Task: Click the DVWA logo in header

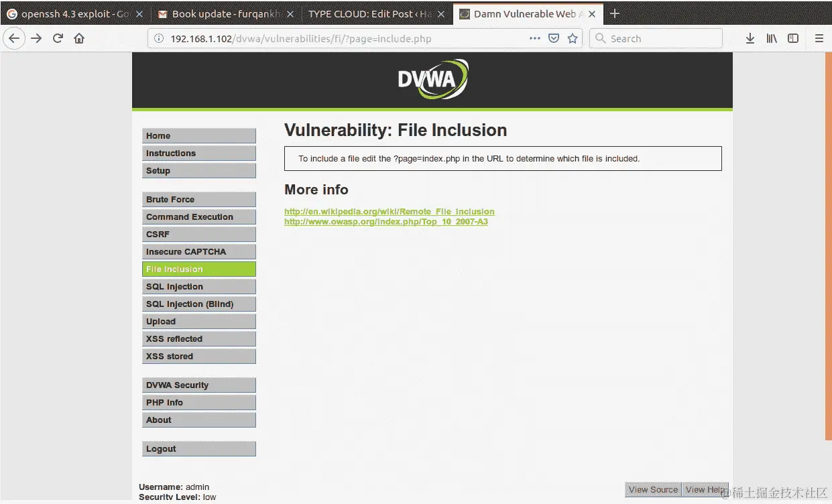Action: tap(432, 79)
